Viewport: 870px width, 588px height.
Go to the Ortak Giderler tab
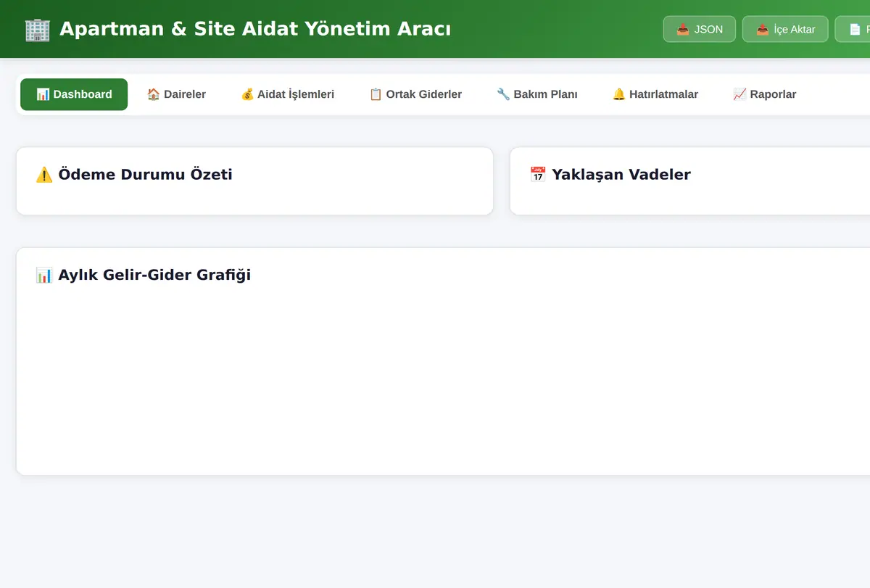tap(415, 94)
